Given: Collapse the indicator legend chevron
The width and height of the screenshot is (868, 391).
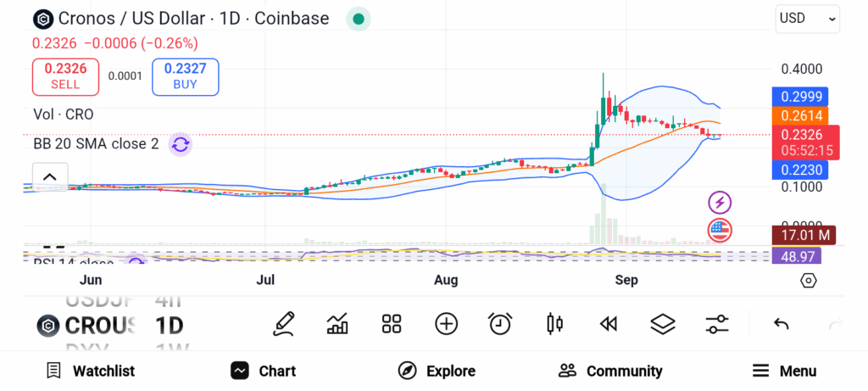Looking at the screenshot, I should click(x=49, y=176).
